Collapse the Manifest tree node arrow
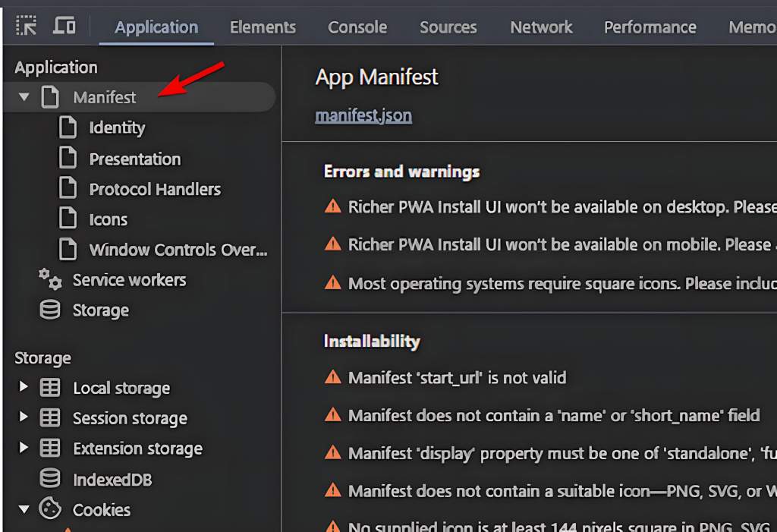The image size is (777, 532). (24, 97)
